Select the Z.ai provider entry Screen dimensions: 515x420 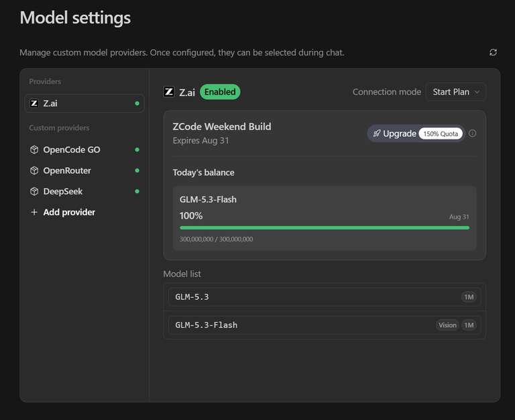pyautogui.click(x=84, y=103)
